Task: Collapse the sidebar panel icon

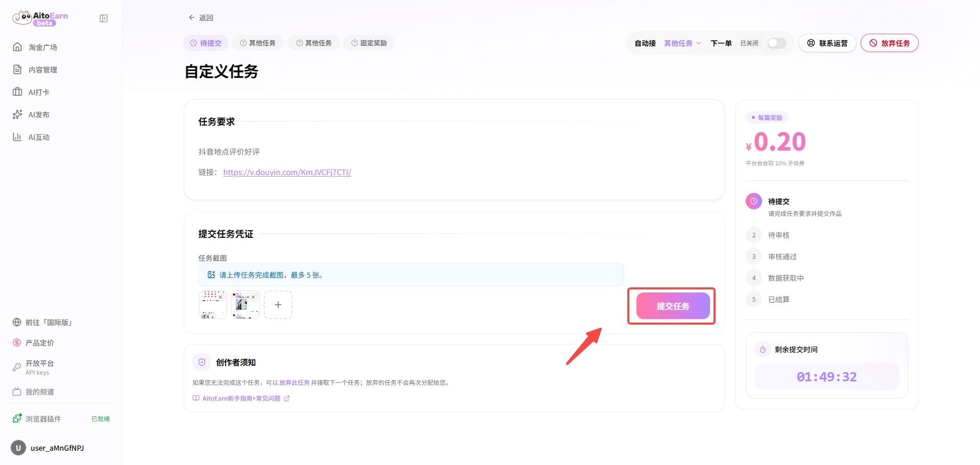Action: [x=104, y=18]
